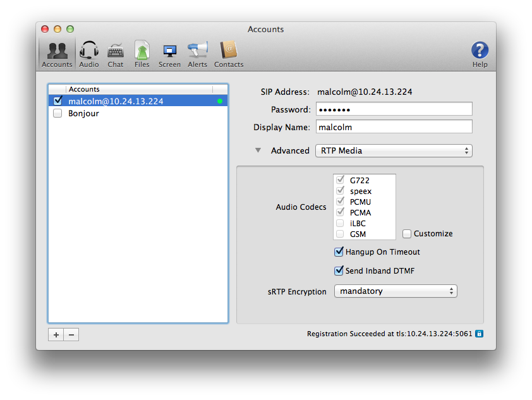532x400 pixels.
Task: Open the Screen sharing preferences
Action: [169, 53]
